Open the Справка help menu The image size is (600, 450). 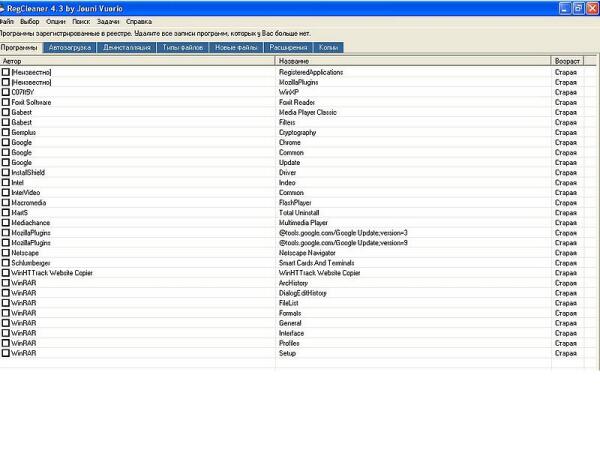[x=140, y=20]
